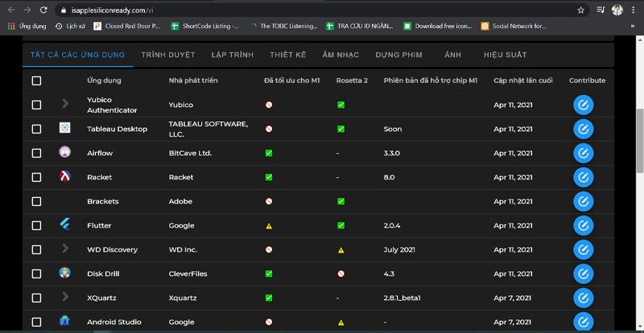Viewport: 644px width, 333px height.
Task: Click the Contribute edit icon for Flutter
Action: coord(583,225)
